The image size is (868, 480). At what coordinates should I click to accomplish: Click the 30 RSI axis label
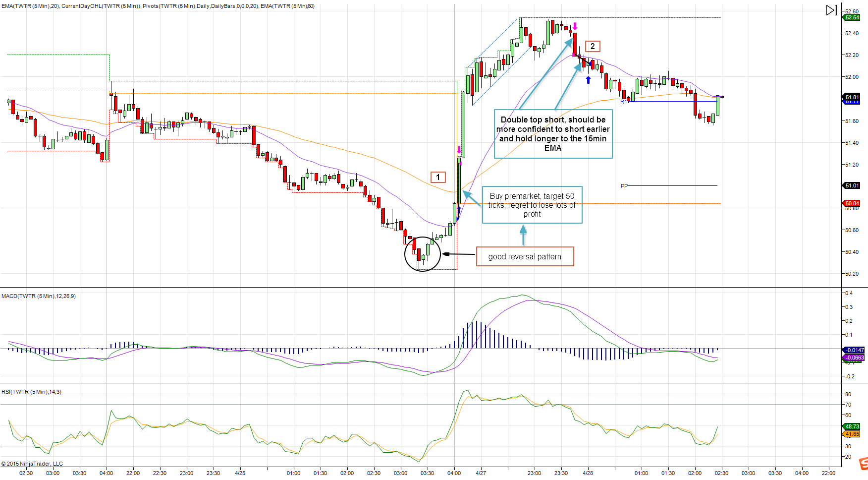point(848,446)
